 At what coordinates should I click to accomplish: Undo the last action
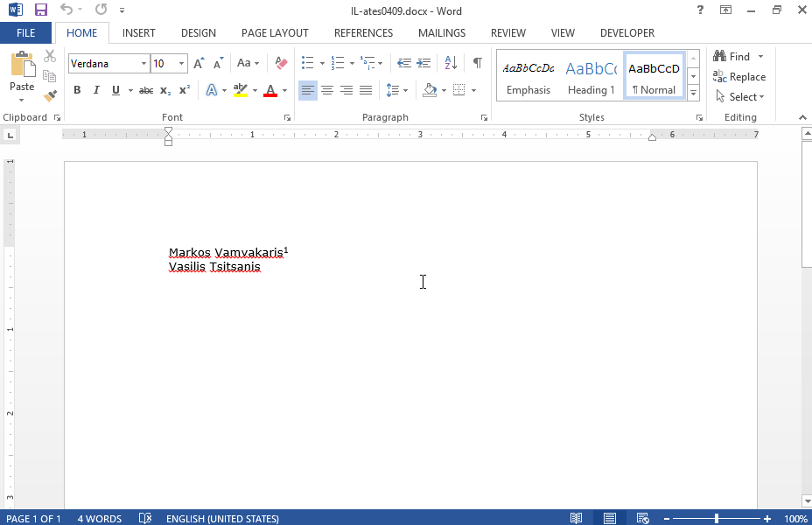[66, 10]
